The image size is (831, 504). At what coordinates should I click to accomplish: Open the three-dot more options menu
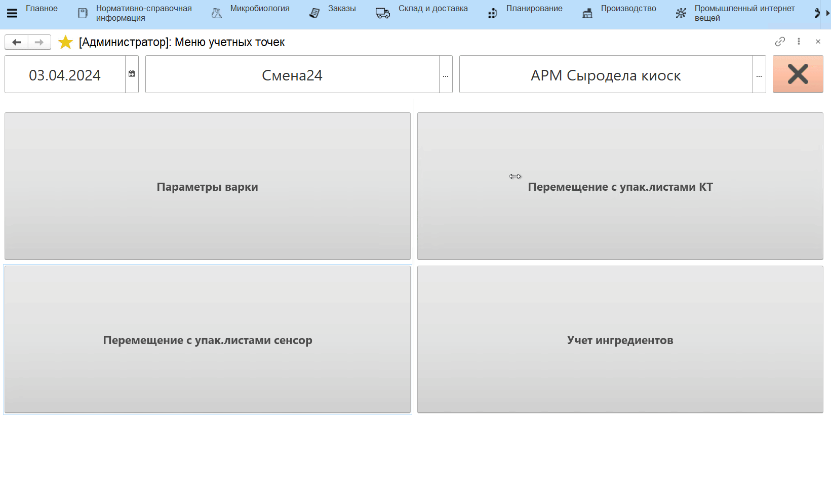pyautogui.click(x=799, y=41)
